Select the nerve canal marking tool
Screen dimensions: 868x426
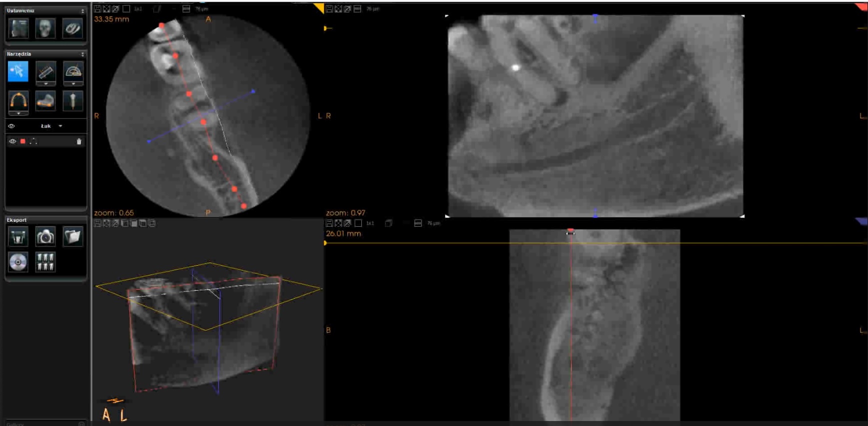45,101
